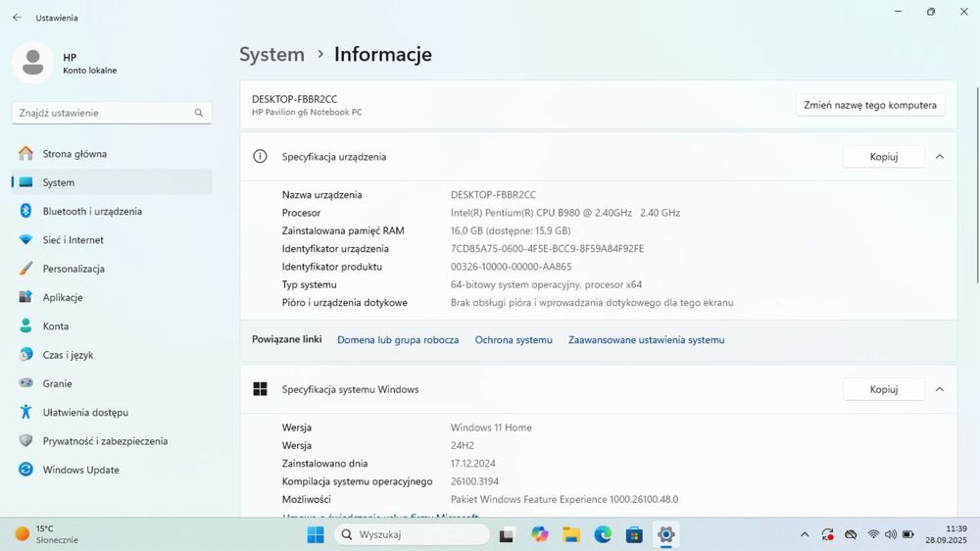Click the battery icon in system tray
The width and height of the screenshot is (980, 551).
908,534
